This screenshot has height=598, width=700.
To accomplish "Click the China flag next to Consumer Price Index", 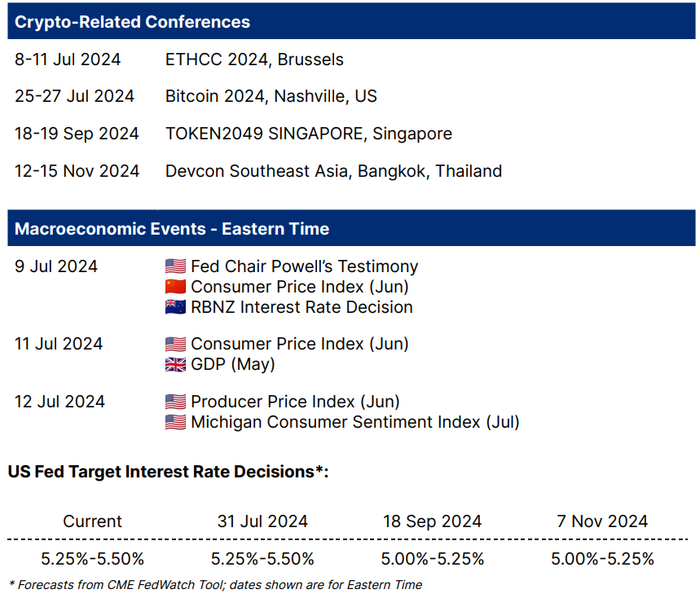I will click(x=175, y=287).
